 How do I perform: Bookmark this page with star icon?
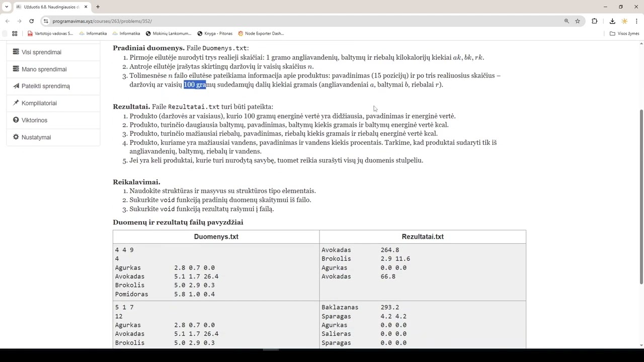pos(578,21)
